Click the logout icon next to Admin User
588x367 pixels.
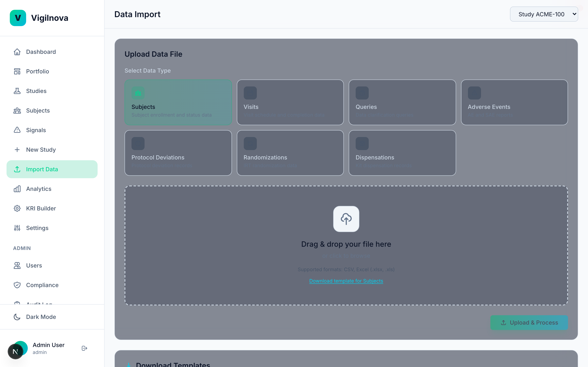point(84,348)
